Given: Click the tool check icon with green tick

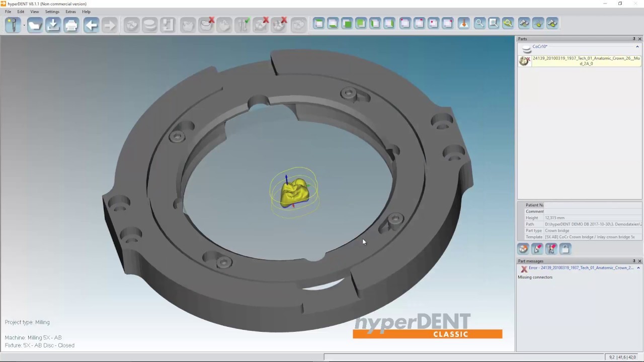Looking at the screenshot, I should click(x=243, y=25).
